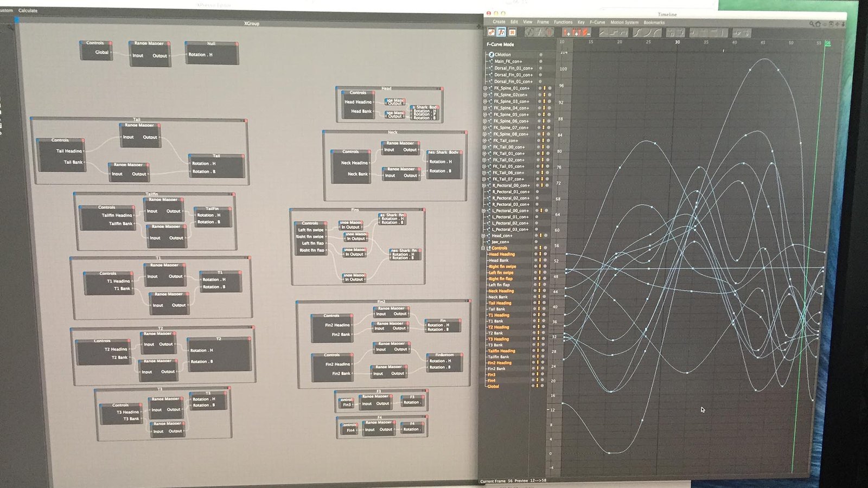Image resolution: width=868 pixels, height=488 pixels.
Task: Toggle yellow layer marker for FK_Spine_01_con+
Action: pos(544,88)
